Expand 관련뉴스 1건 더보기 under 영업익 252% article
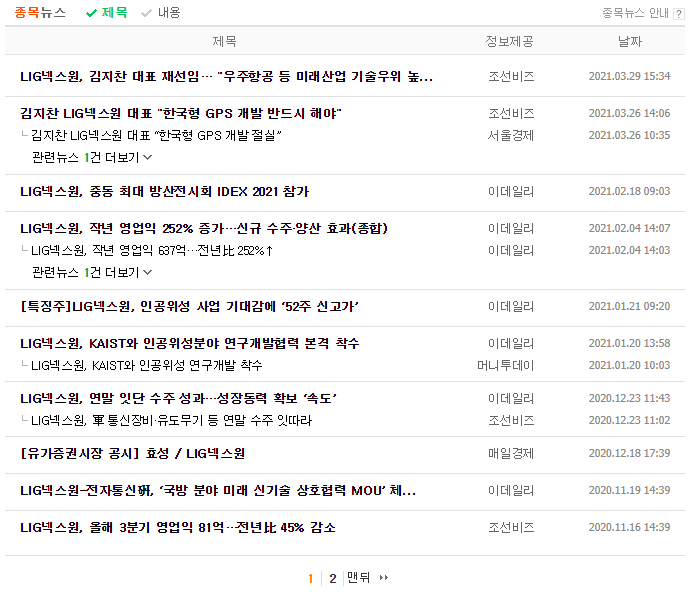Screen dimensions: 689x592 [x=92, y=272]
